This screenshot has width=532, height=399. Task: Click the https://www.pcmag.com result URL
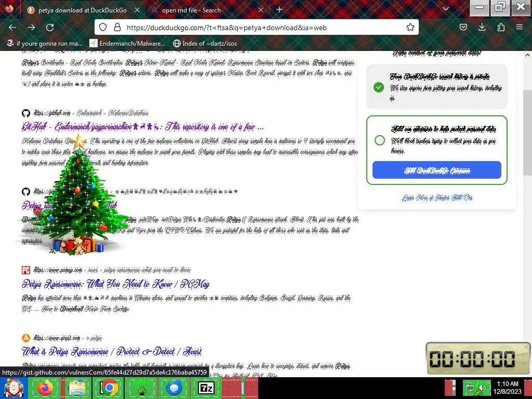(58, 270)
